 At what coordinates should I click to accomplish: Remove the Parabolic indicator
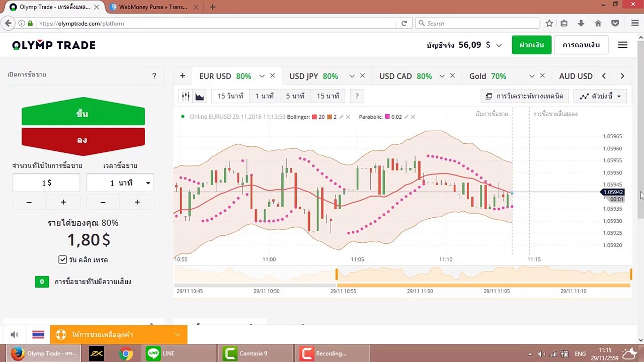pos(413,117)
